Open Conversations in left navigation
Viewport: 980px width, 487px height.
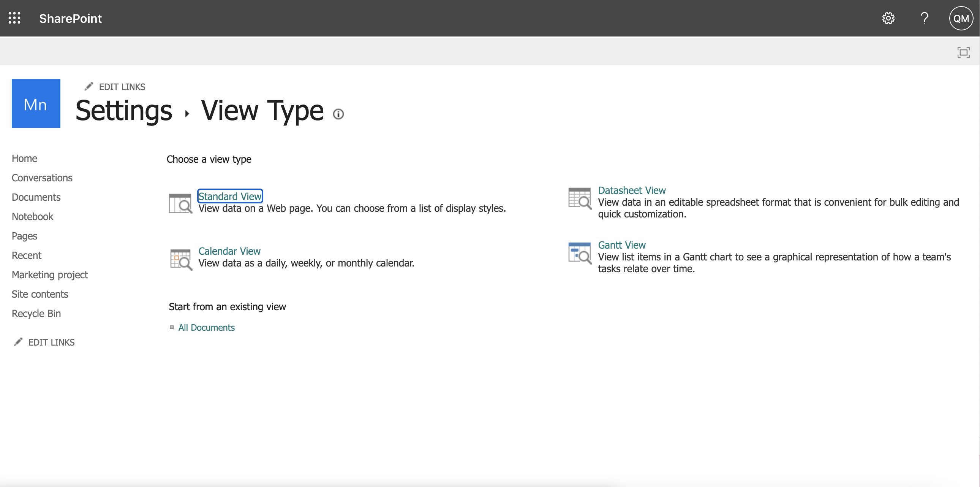pyautogui.click(x=42, y=178)
